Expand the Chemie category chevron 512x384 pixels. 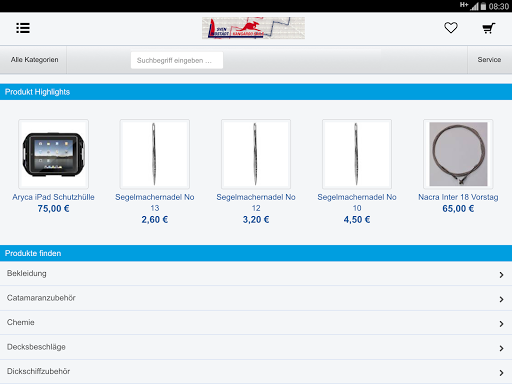pyautogui.click(x=501, y=324)
